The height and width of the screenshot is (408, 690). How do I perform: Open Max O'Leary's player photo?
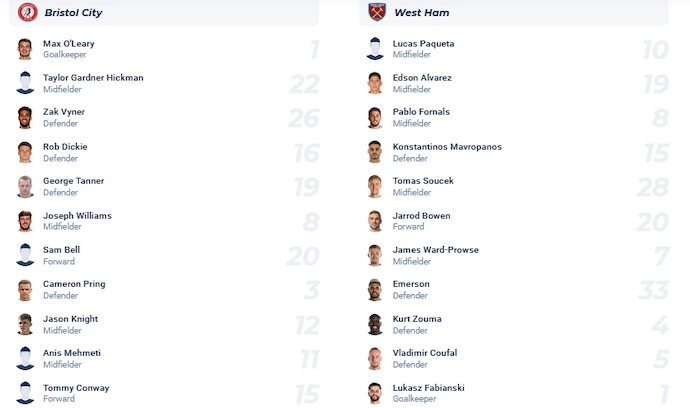[26, 49]
